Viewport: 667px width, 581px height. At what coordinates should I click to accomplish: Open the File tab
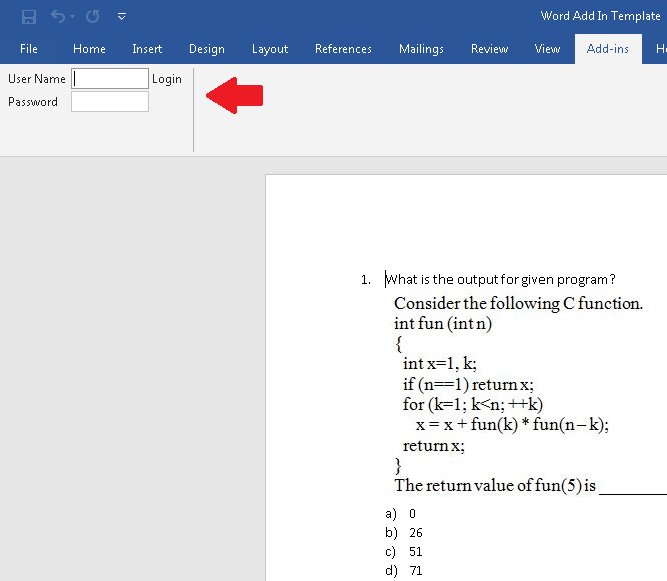(29, 49)
